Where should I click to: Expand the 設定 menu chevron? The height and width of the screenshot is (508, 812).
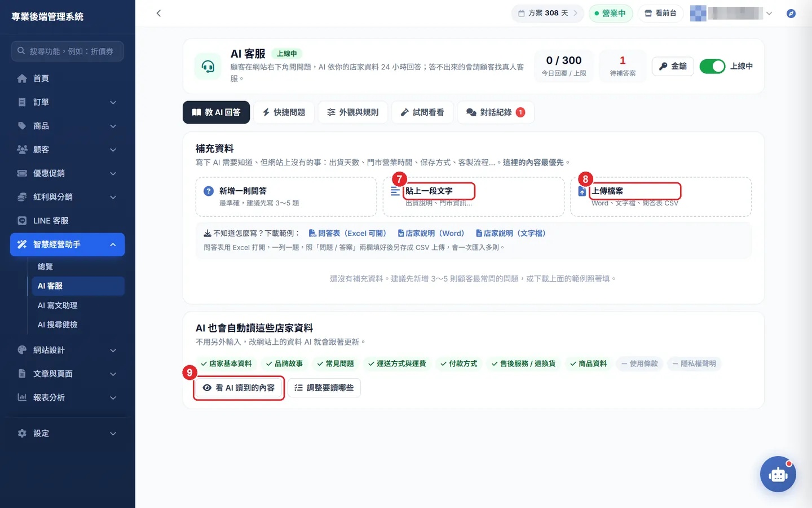point(113,433)
